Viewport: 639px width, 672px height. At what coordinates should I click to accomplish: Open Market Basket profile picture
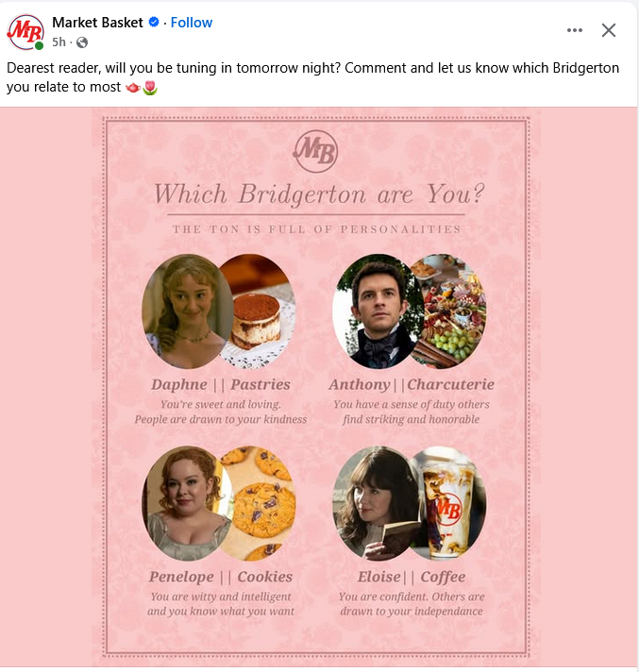[25, 31]
